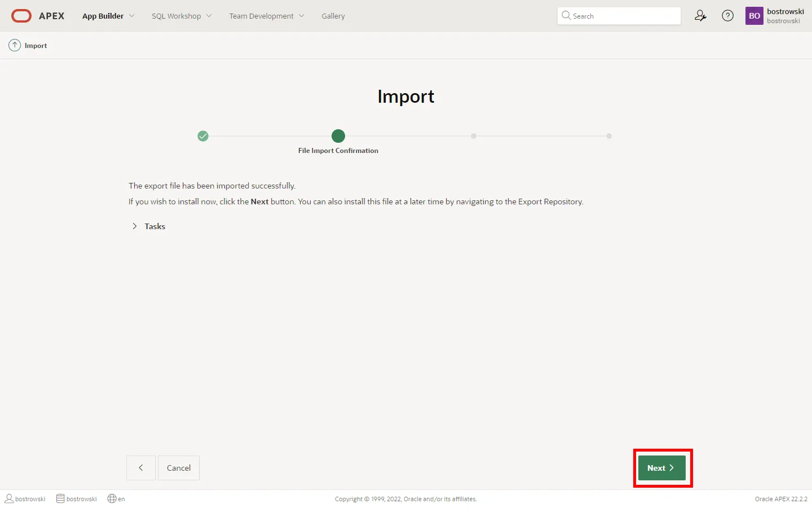
Task: Click the user icon in the footer
Action: (x=9, y=498)
